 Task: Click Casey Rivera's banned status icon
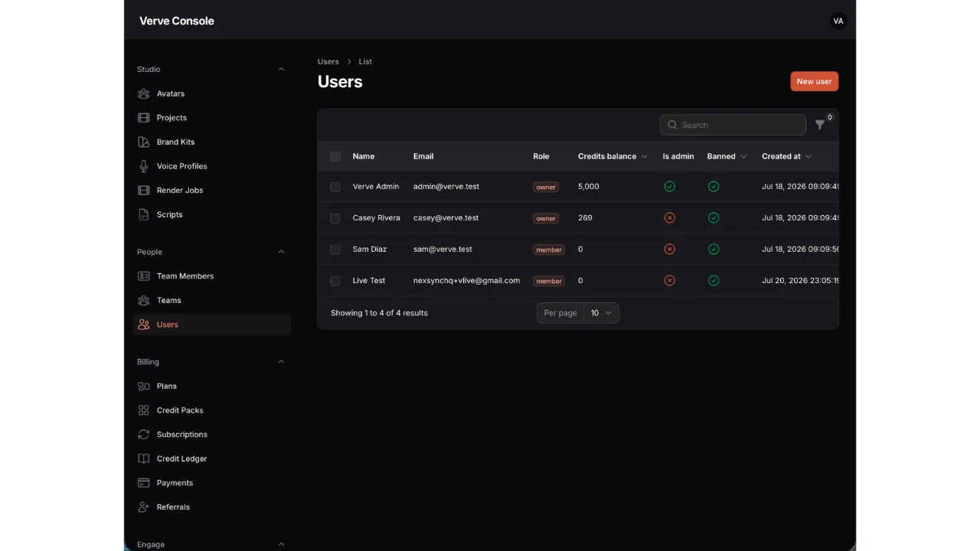coord(714,218)
